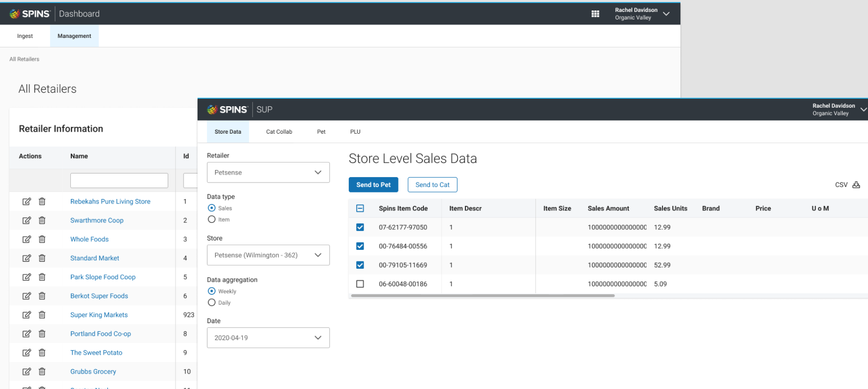This screenshot has width=868, height=389.
Task: Delete the Whole Foods retailer row
Action: (42, 239)
